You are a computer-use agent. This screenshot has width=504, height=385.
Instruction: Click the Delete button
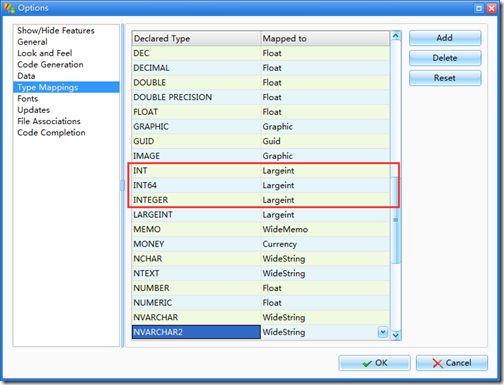pyautogui.click(x=445, y=58)
